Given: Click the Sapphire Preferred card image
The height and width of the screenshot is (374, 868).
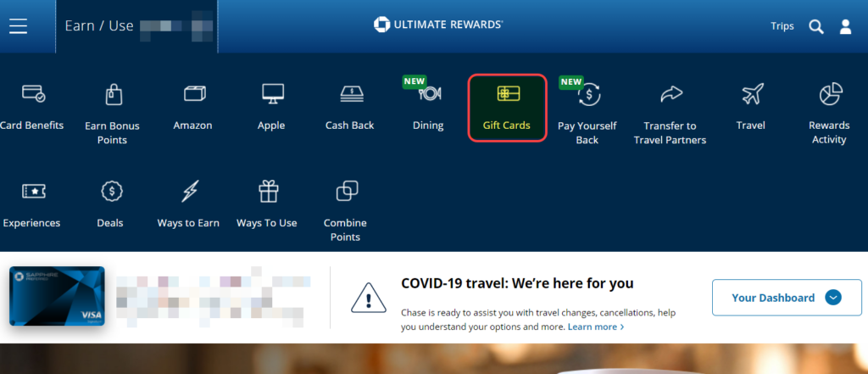Looking at the screenshot, I should [57, 296].
